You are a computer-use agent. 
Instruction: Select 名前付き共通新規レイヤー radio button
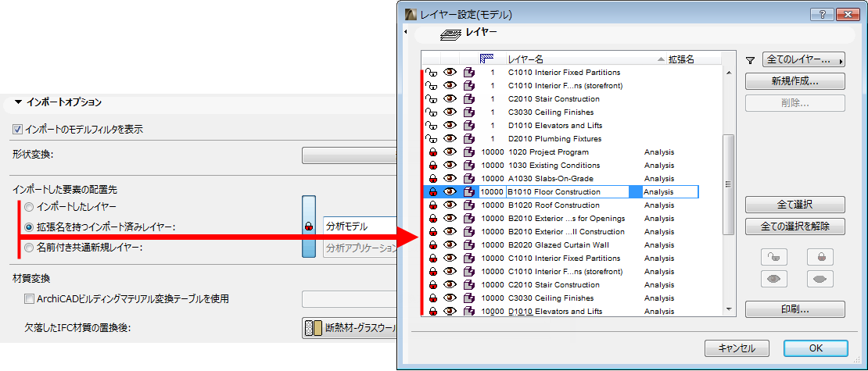29,247
